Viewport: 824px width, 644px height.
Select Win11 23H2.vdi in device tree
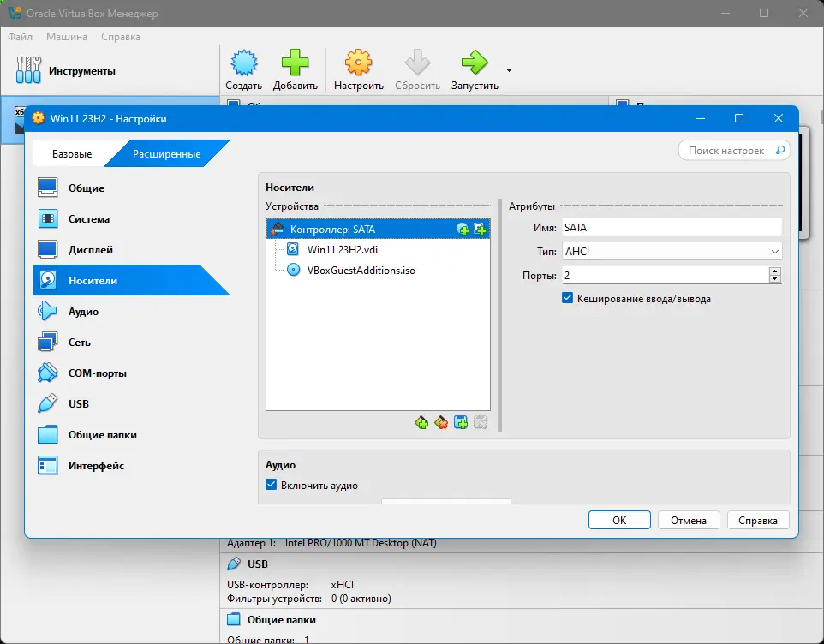[x=342, y=249]
